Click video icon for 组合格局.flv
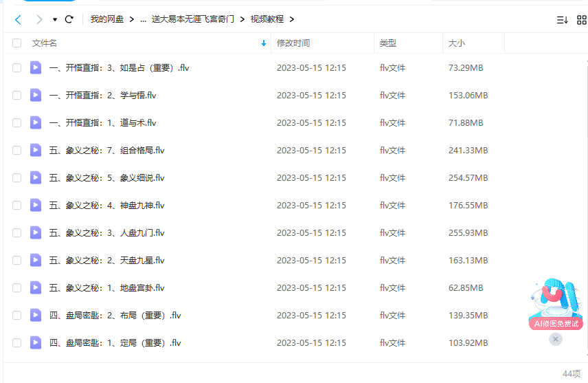This screenshot has width=588, height=383. [x=36, y=150]
